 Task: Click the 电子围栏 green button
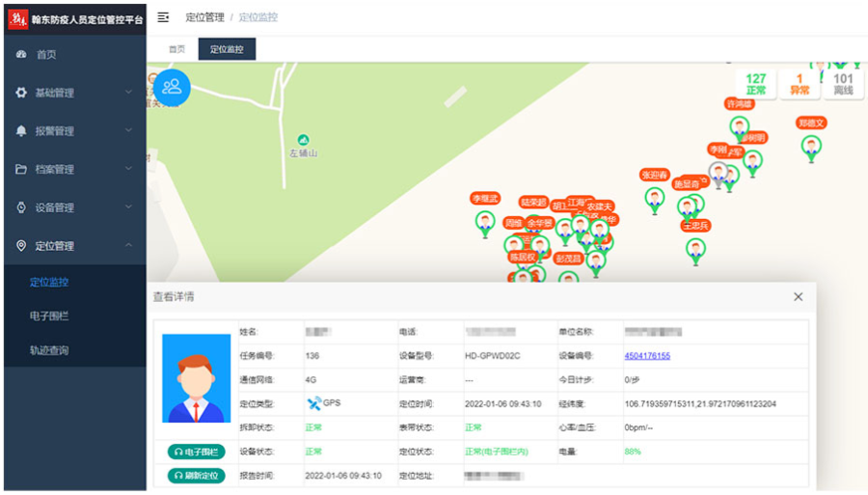point(196,452)
